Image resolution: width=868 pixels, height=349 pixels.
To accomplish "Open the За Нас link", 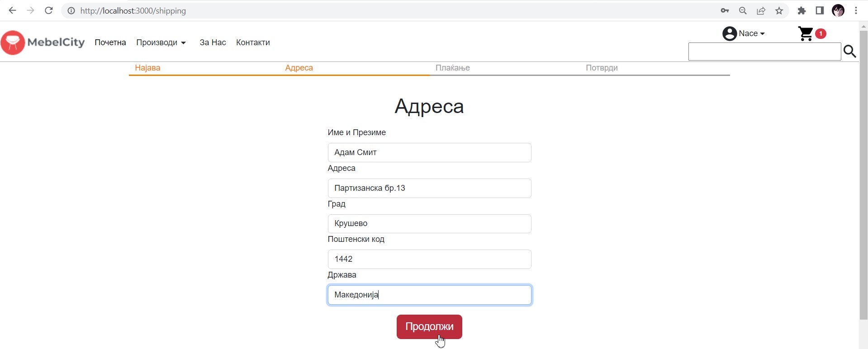I will (x=213, y=42).
